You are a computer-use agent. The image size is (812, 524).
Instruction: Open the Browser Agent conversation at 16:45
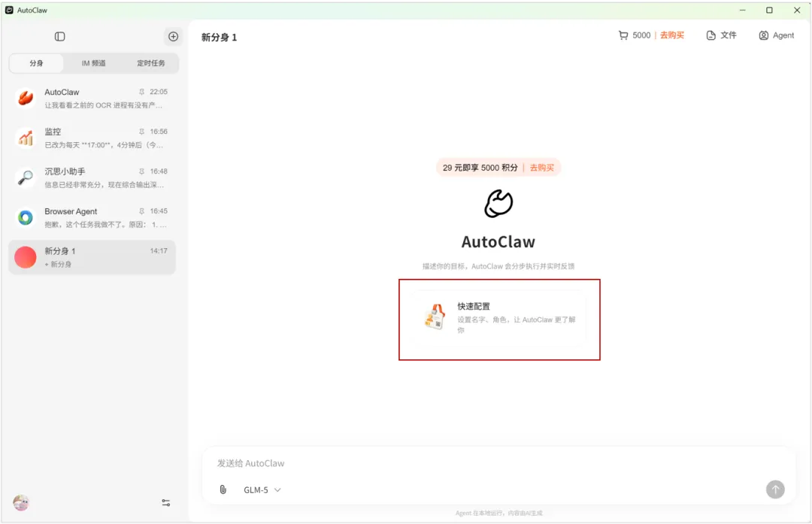(92, 217)
